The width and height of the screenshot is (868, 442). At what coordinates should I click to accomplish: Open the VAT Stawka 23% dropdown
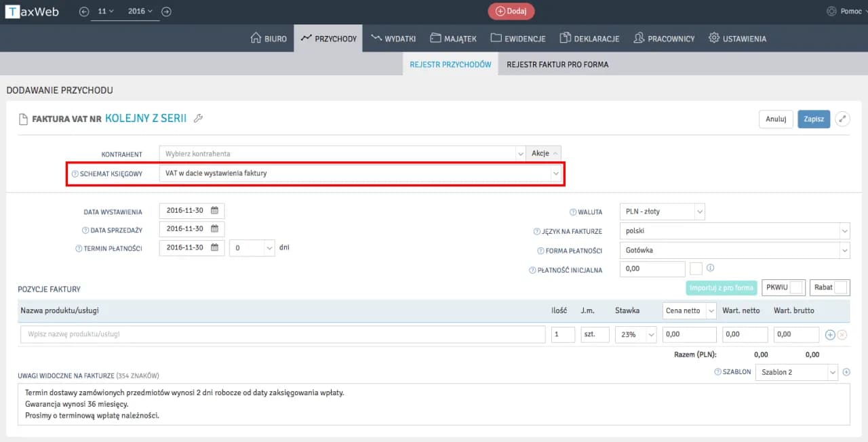point(636,334)
